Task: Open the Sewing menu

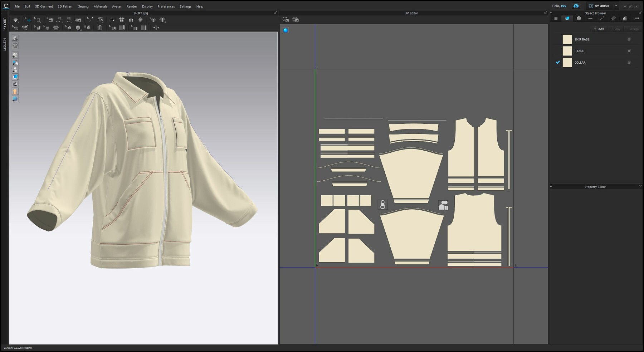Action: point(83,6)
